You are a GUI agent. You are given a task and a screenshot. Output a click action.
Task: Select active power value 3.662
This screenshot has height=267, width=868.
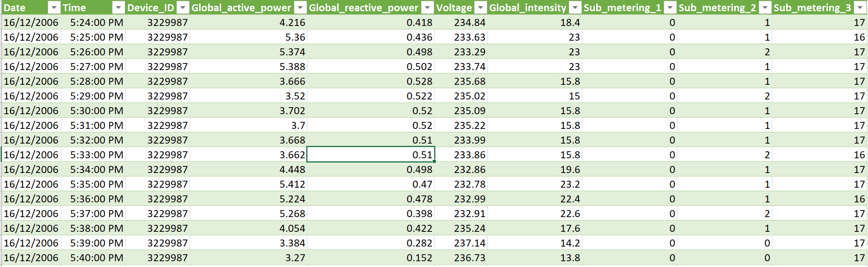pos(248,155)
